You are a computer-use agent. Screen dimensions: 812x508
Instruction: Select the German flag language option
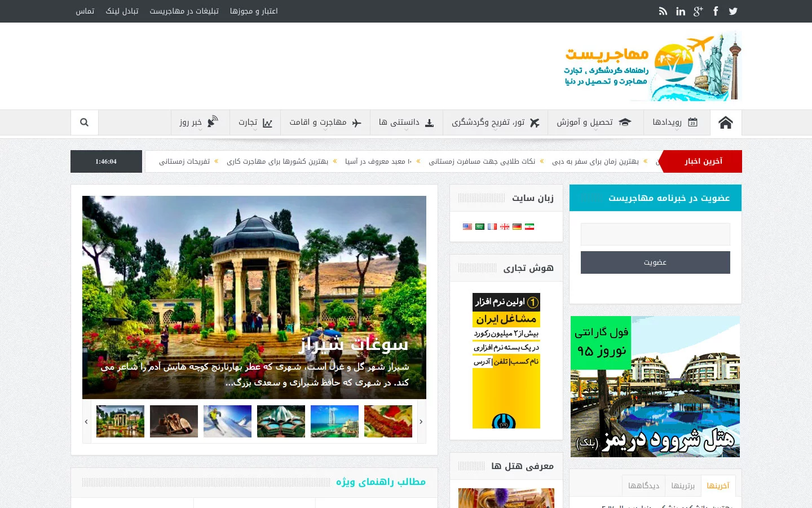click(517, 226)
